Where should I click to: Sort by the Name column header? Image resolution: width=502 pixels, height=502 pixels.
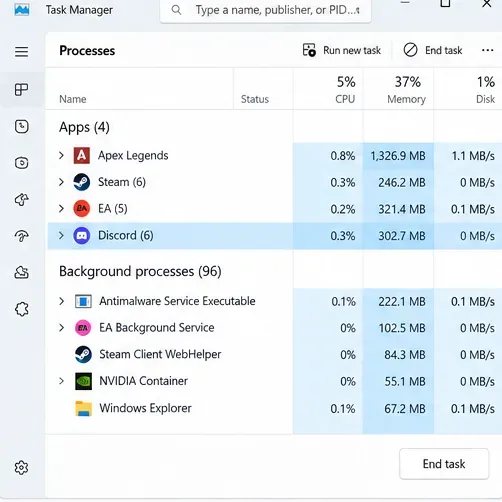point(73,99)
